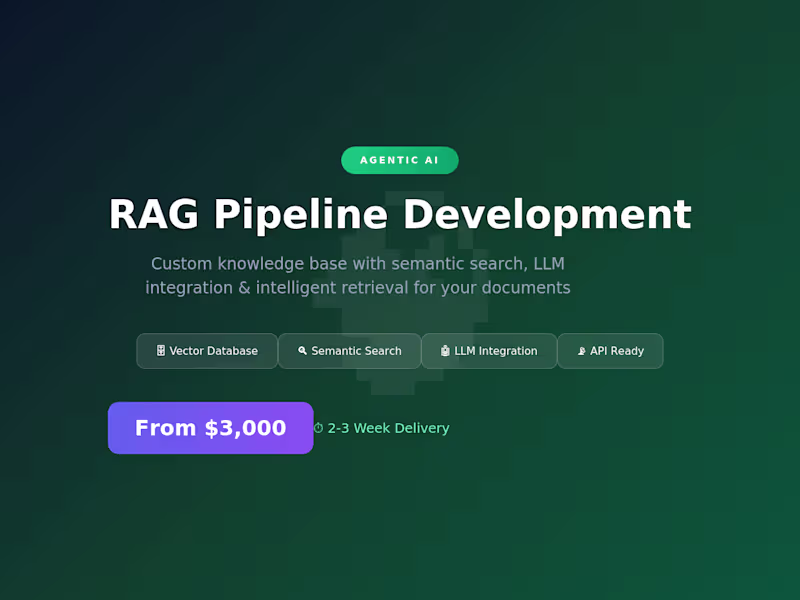Click the Vector Database label text
The width and height of the screenshot is (800, 600).
tap(215, 351)
